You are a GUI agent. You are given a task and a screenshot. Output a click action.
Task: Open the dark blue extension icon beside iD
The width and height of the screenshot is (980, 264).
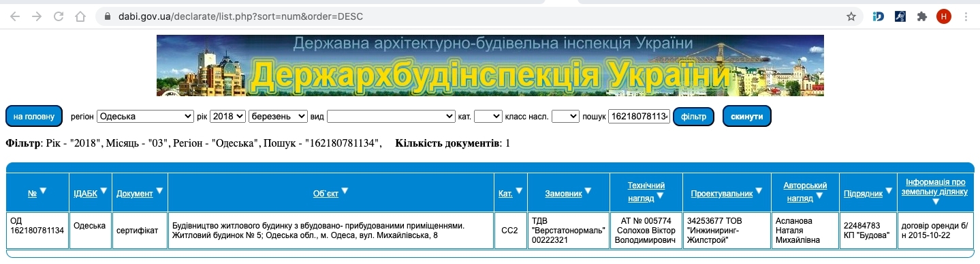[x=900, y=16]
